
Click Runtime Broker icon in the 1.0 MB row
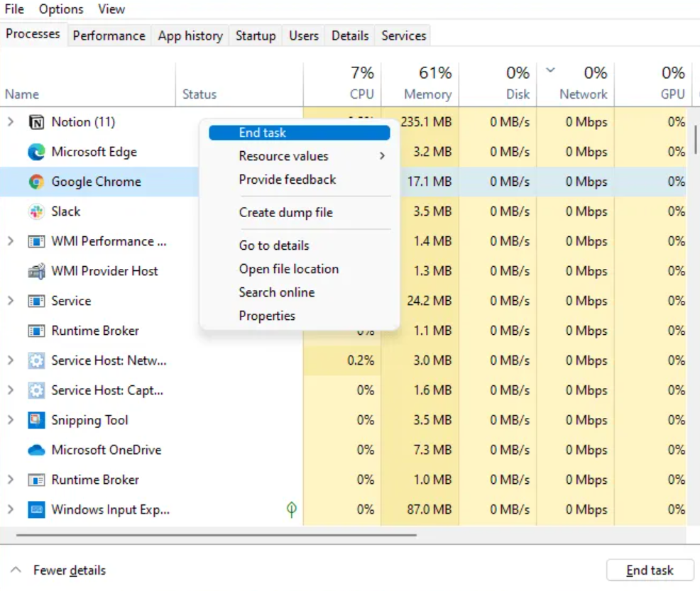coord(36,480)
